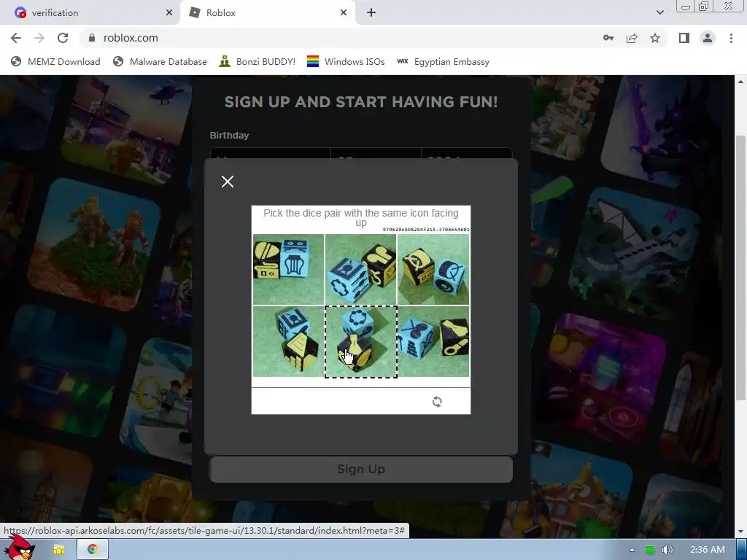Select the highlighted dashed-border dice tile
The height and width of the screenshot is (560, 747).
[360, 341]
